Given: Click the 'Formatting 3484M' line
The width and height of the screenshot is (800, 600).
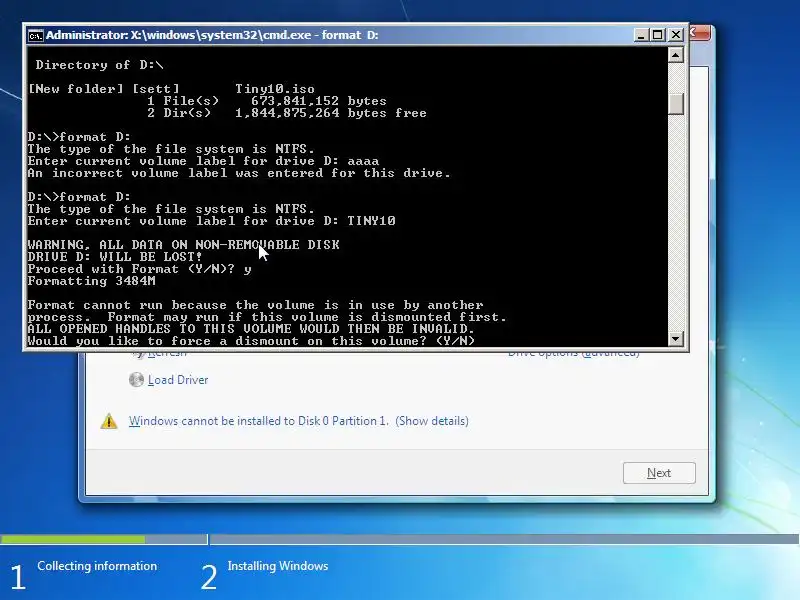Looking at the screenshot, I should click(91, 281).
